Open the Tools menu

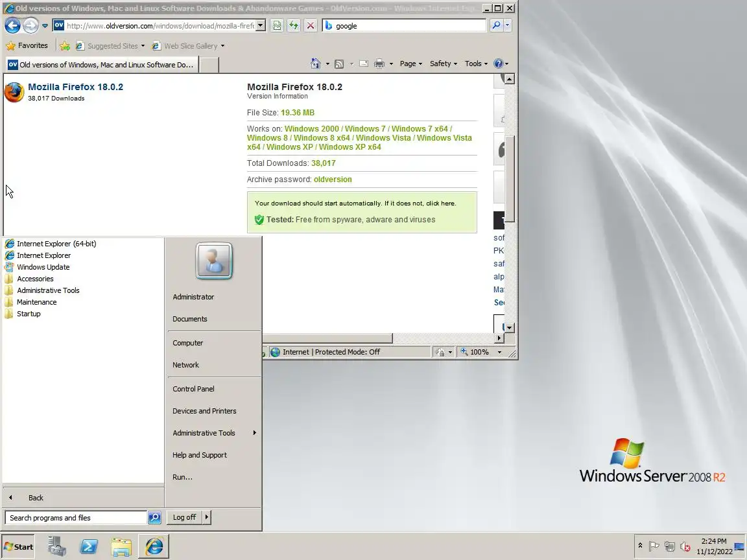point(476,64)
